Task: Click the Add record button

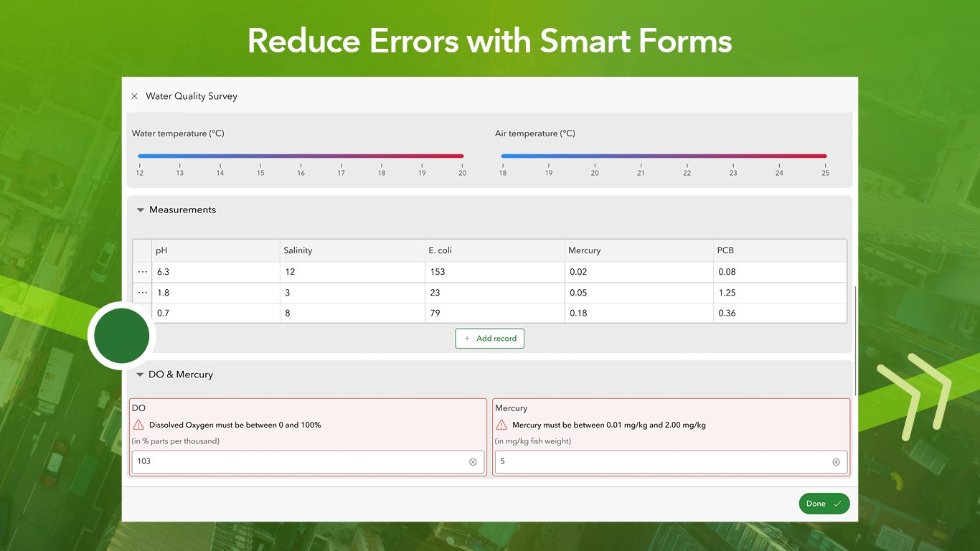Action: (490, 339)
